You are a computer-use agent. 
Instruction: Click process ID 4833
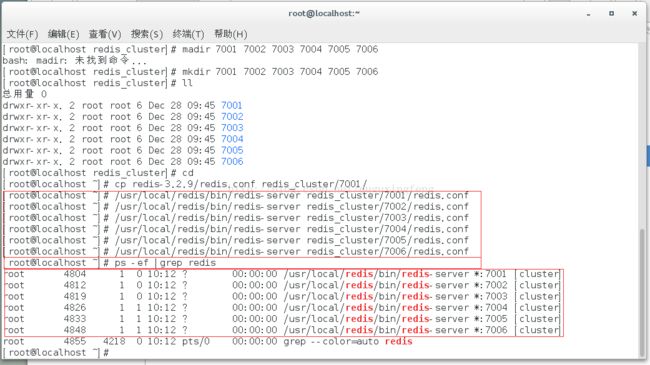pyautogui.click(x=75, y=319)
